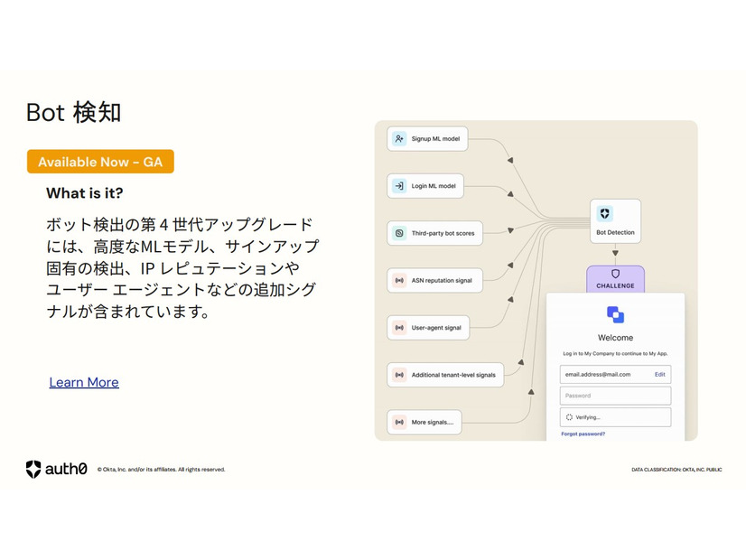746x560 pixels.
Task: Click the Additional tenant-level signals icon
Action: click(400, 375)
